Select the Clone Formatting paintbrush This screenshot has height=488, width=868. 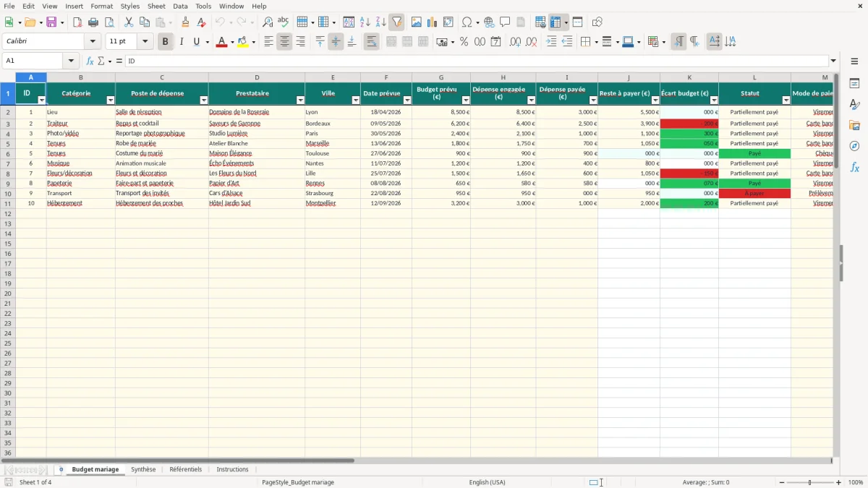point(186,22)
